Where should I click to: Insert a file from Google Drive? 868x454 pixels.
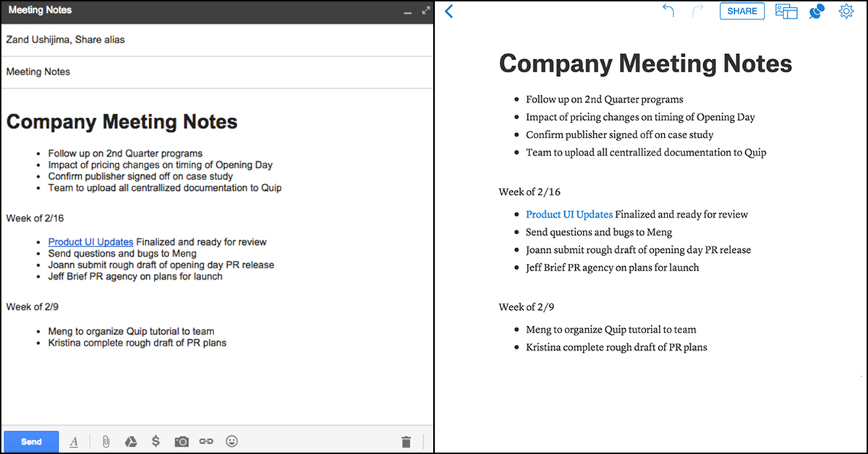click(x=131, y=442)
